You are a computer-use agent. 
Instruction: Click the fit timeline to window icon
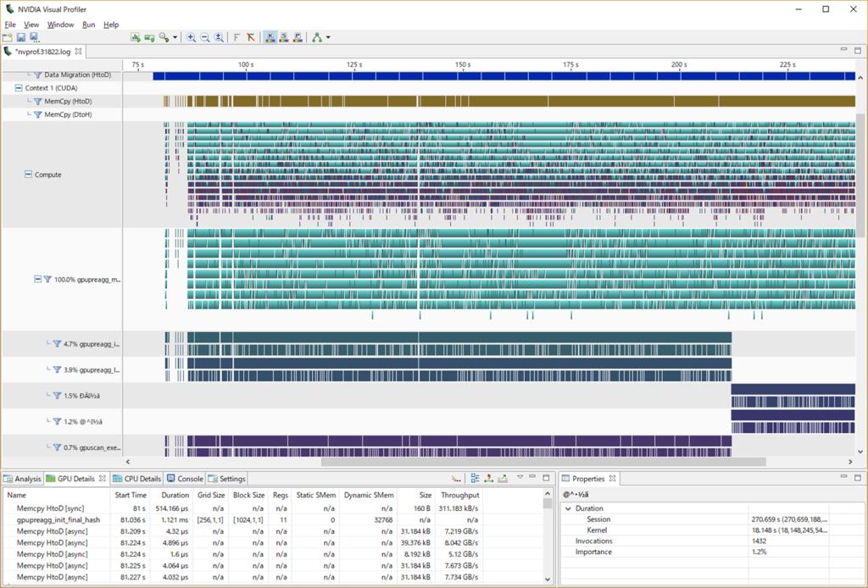[219, 37]
